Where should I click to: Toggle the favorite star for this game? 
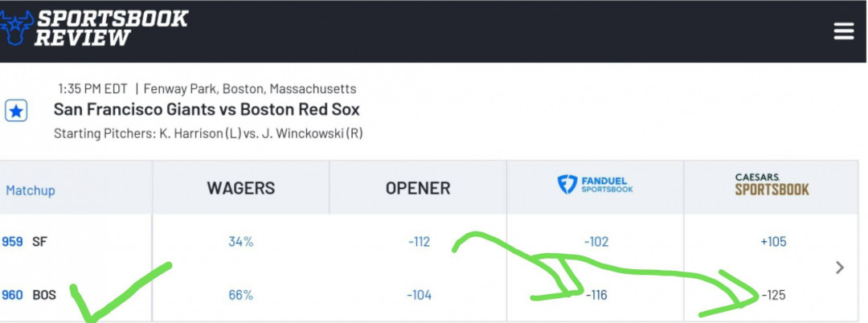[16, 111]
